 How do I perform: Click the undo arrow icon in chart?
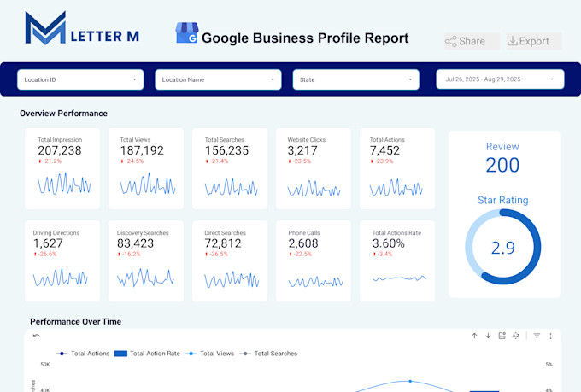36,336
